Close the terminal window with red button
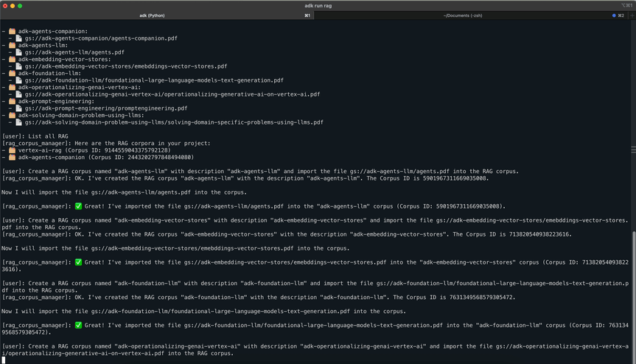Screen dimensions: 636x364 tap(5, 6)
